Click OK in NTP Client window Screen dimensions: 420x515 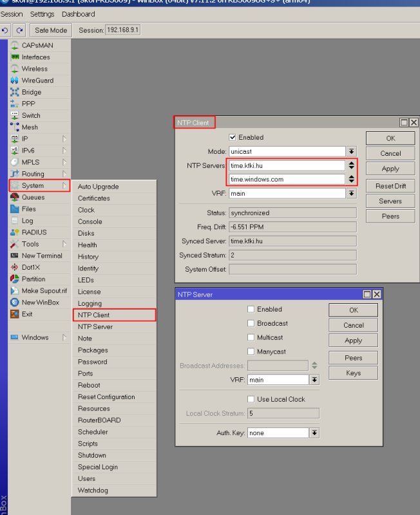[390, 138]
